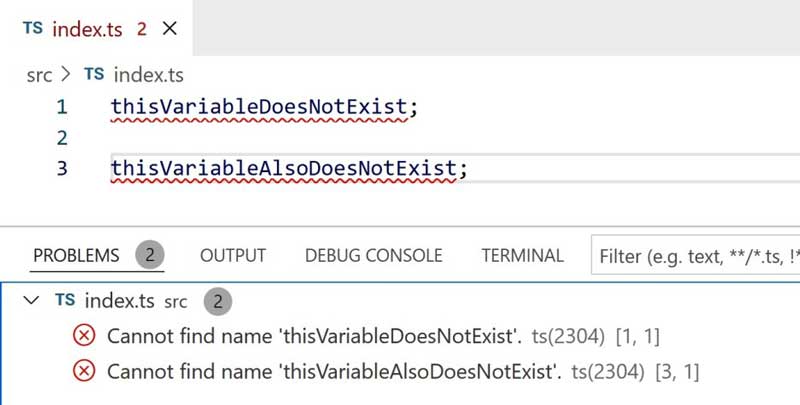Select the src breadcrumb folder
The height and width of the screenshot is (405, 800).
(39, 75)
